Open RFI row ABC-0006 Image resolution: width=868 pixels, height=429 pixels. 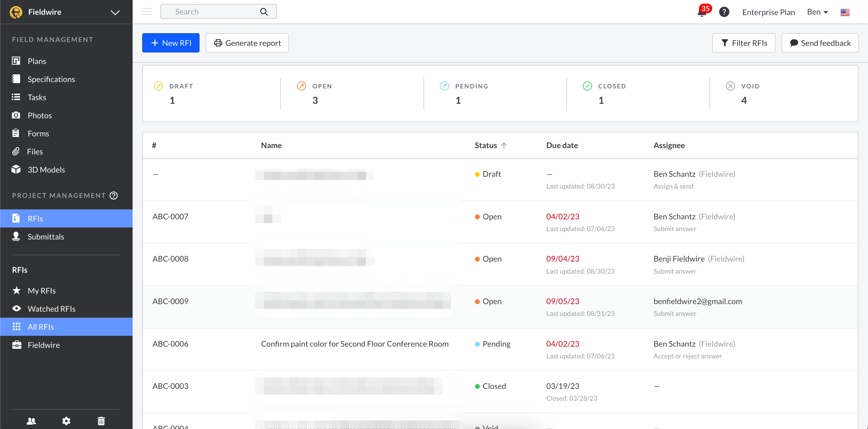click(x=500, y=350)
